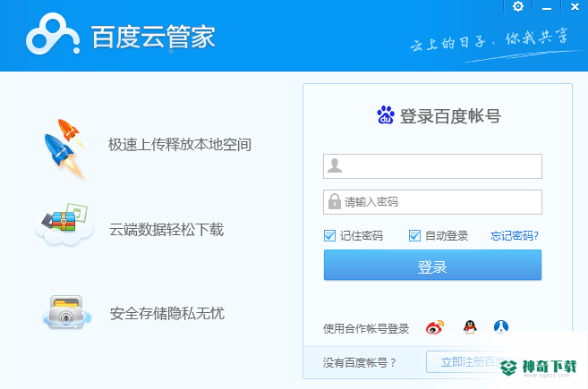This screenshot has width=588, height=389.
Task: Click the lock icon in password field
Action: click(x=334, y=201)
